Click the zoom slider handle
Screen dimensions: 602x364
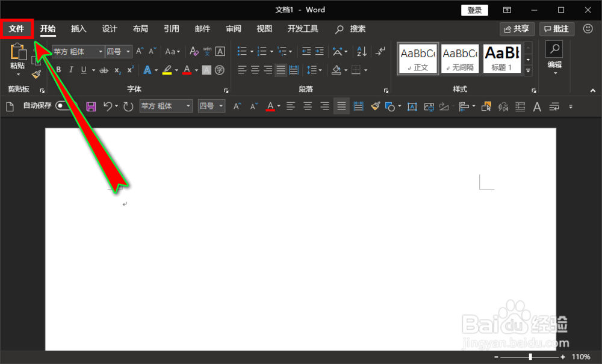[x=530, y=357]
